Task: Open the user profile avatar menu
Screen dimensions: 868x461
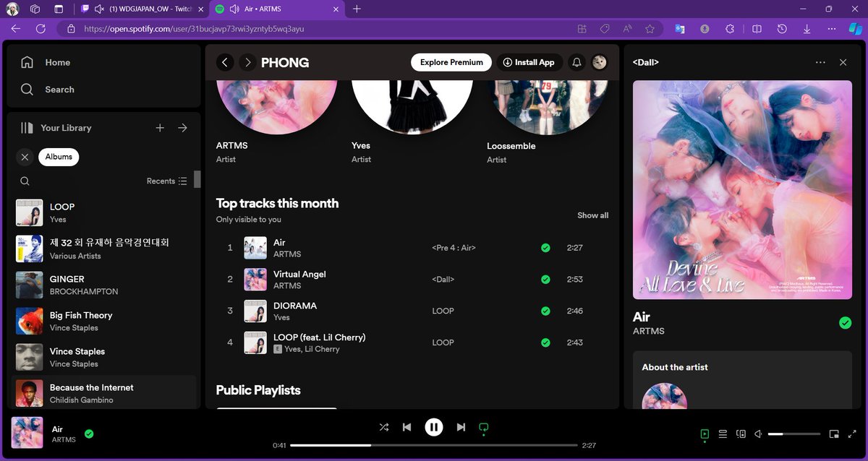Action: [x=600, y=62]
